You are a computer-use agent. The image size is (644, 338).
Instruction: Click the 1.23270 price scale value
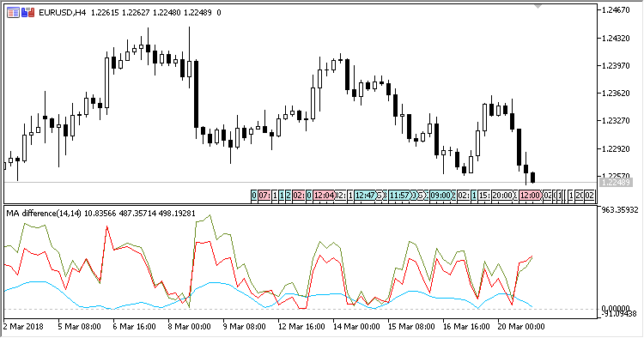[x=616, y=121]
